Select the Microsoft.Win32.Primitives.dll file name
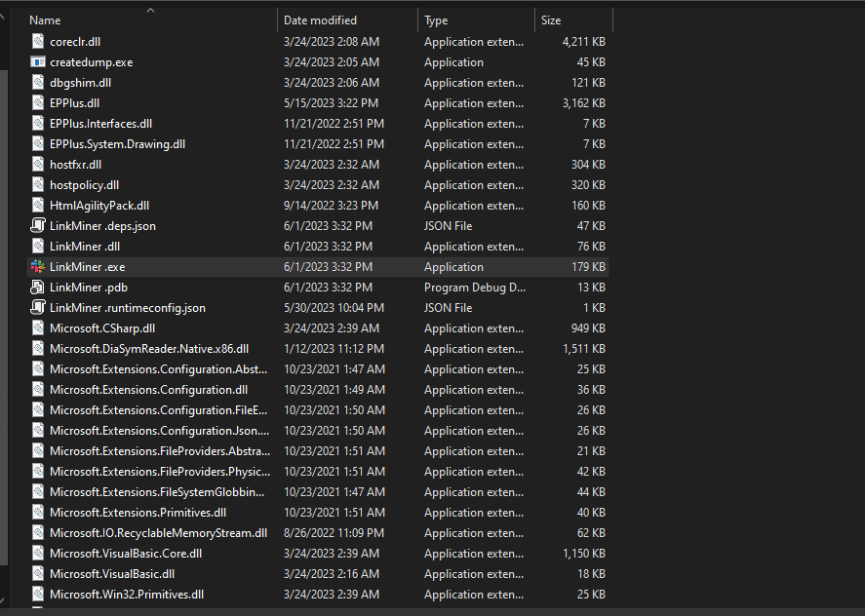The height and width of the screenshot is (616, 865). tap(127, 594)
